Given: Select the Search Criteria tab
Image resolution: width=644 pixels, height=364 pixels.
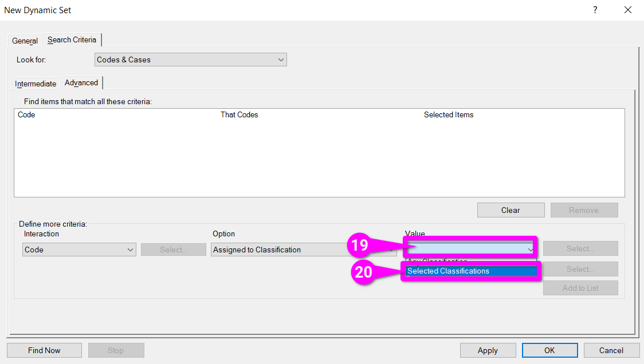Looking at the screenshot, I should [72, 39].
